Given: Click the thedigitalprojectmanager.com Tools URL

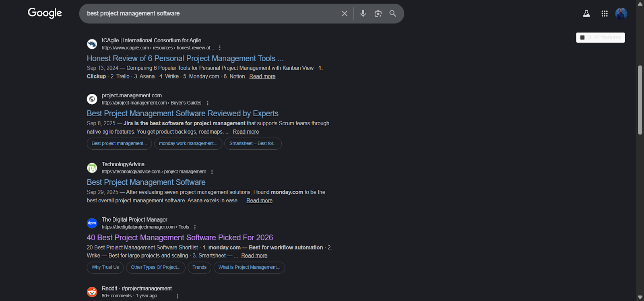Looking at the screenshot, I should [145, 227].
